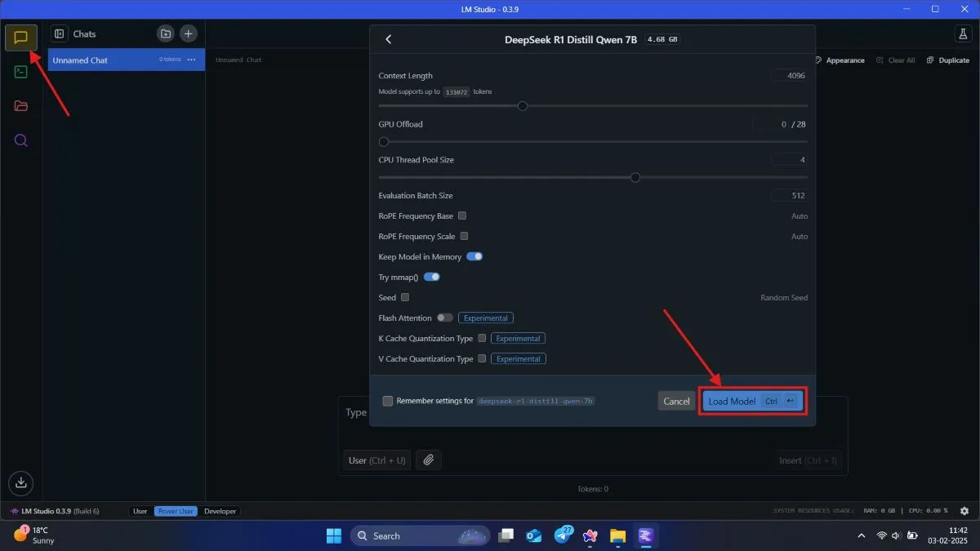Select the Power User mode tab

[176, 511]
